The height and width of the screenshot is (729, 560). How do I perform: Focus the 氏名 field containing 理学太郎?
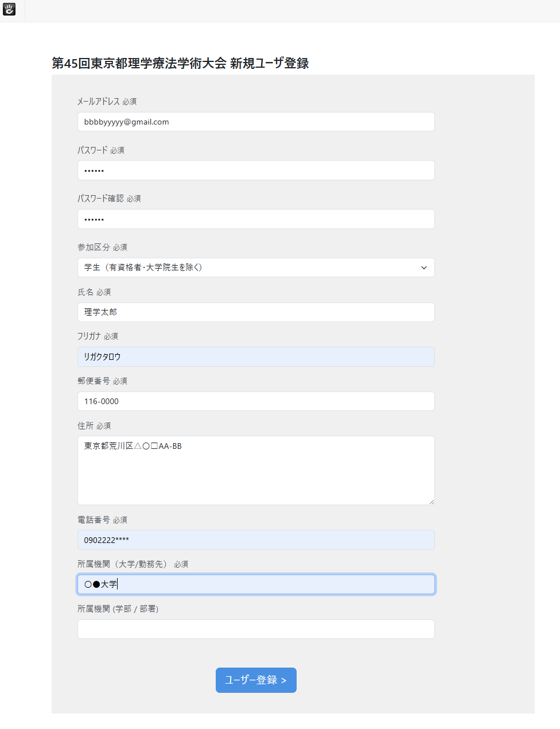[256, 312]
